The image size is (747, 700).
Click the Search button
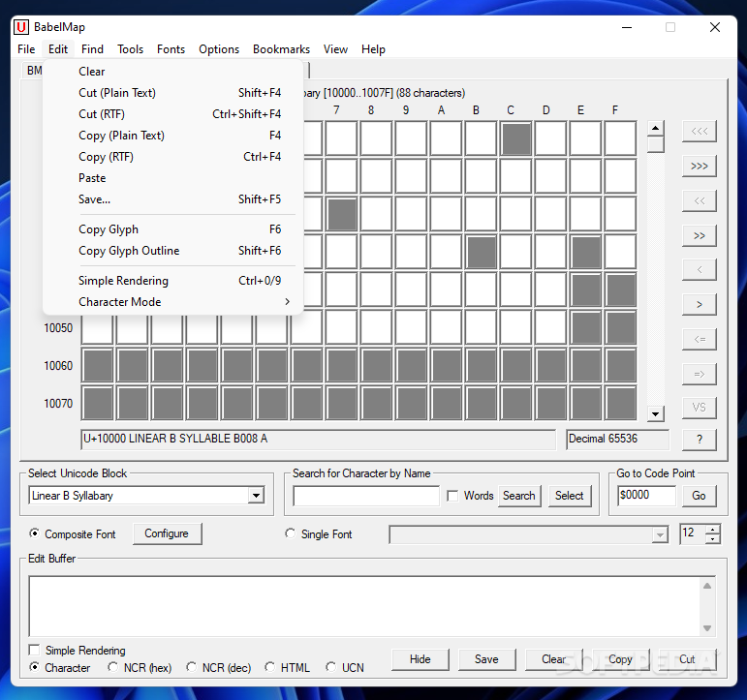tap(519, 496)
